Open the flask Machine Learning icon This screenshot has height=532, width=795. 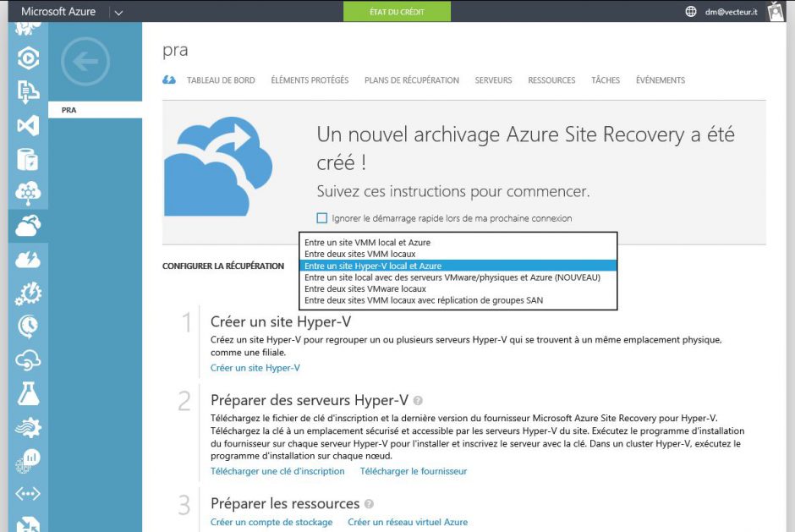coord(28,392)
